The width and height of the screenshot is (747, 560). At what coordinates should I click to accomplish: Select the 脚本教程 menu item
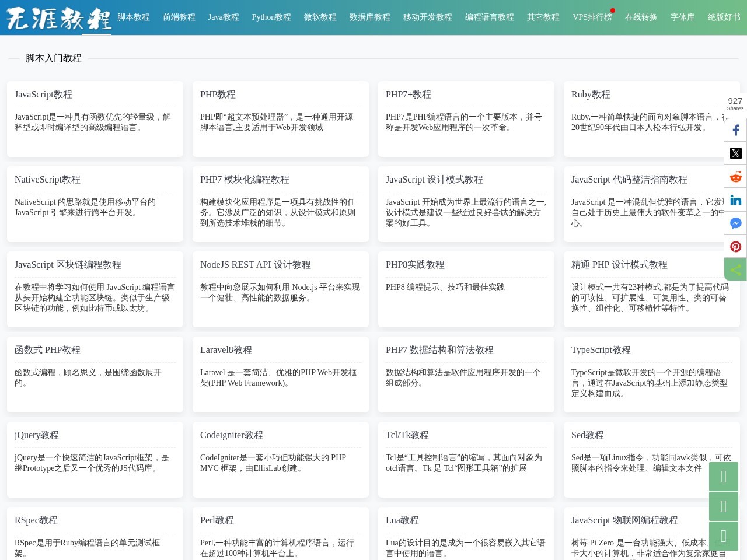tap(134, 17)
